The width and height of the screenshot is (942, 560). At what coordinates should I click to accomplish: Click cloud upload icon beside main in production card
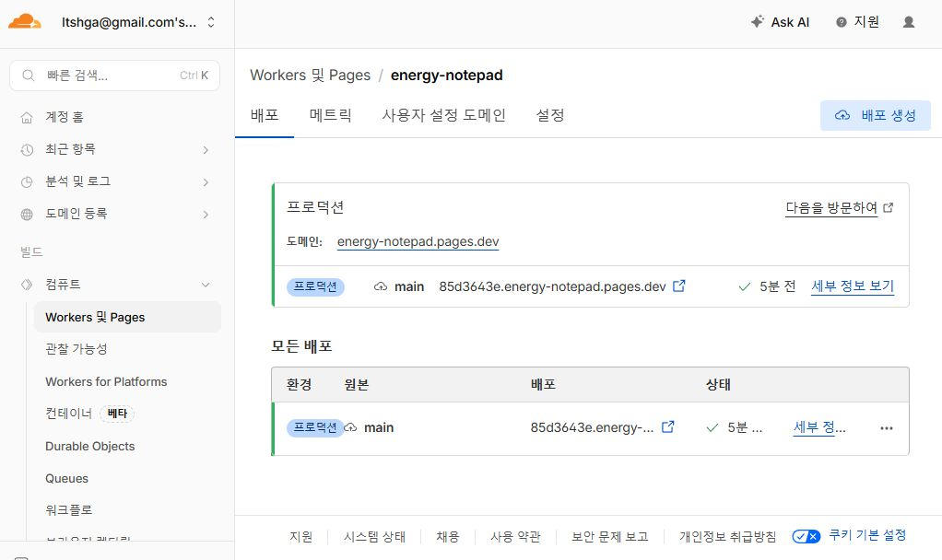click(x=381, y=286)
